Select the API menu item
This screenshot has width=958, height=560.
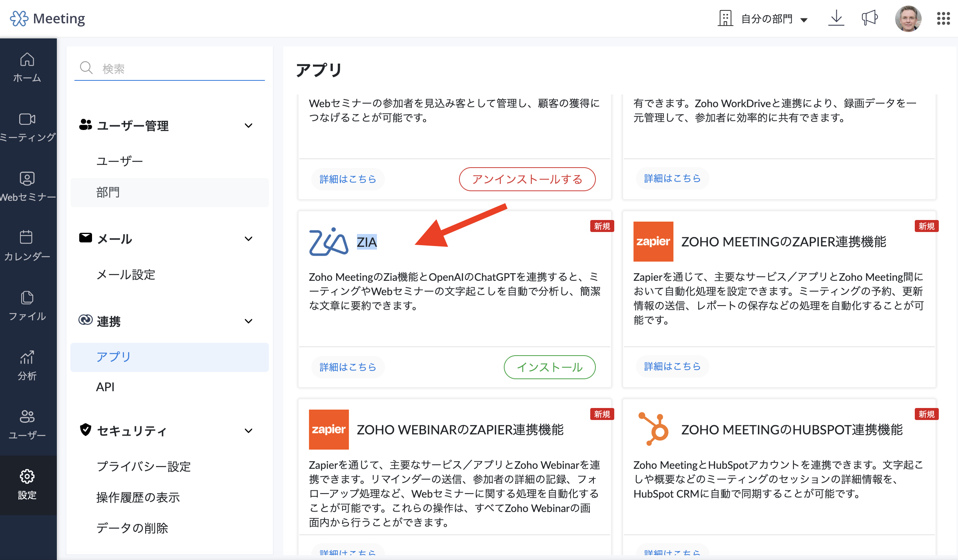coord(105,387)
